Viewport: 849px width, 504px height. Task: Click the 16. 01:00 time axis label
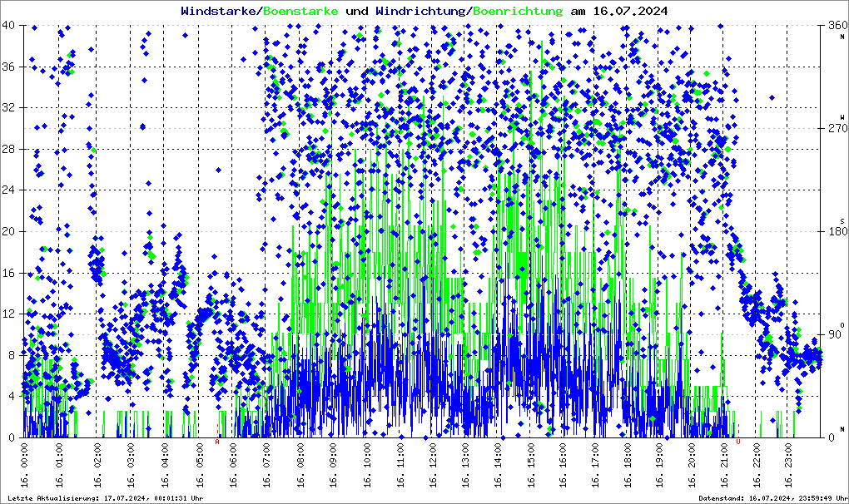[58, 465]
